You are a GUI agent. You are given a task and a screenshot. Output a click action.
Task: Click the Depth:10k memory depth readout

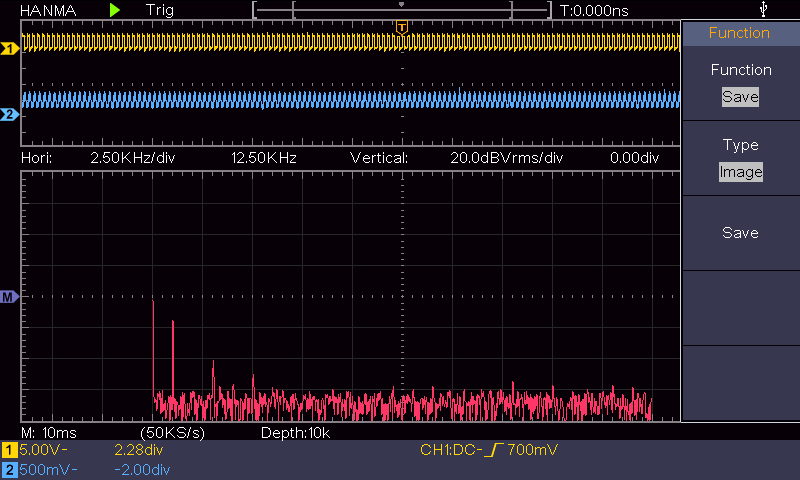(x=295, y=433)
